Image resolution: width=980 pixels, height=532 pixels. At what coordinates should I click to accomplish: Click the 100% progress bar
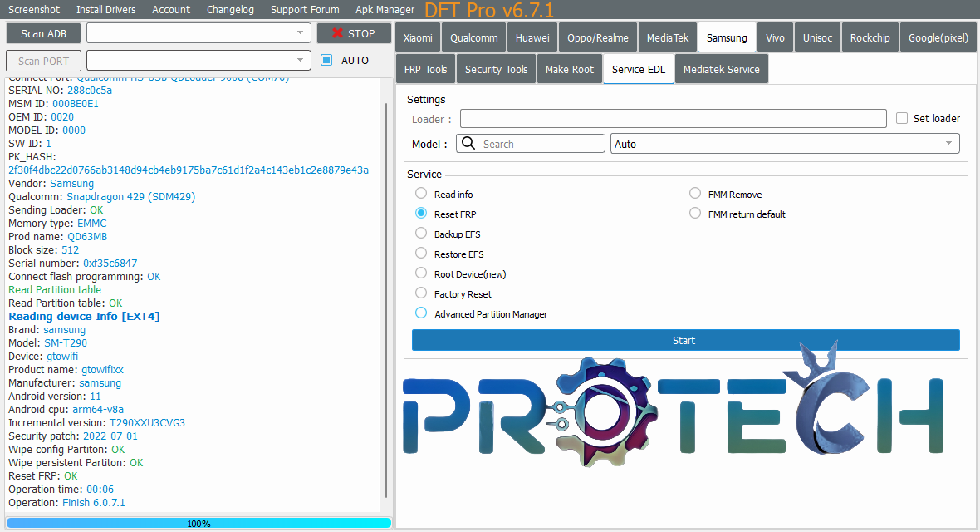tap(198, 523)
